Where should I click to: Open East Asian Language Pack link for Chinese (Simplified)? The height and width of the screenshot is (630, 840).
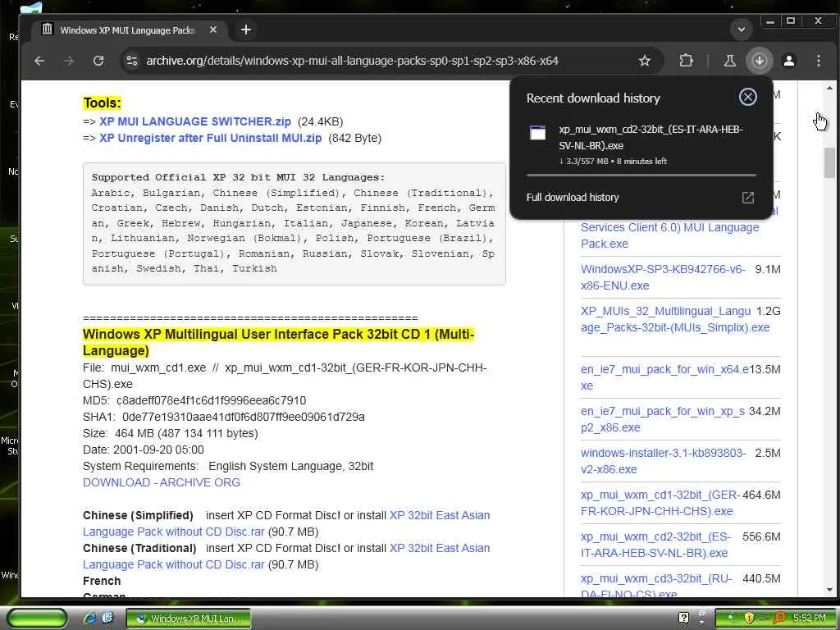pos(286,523)
